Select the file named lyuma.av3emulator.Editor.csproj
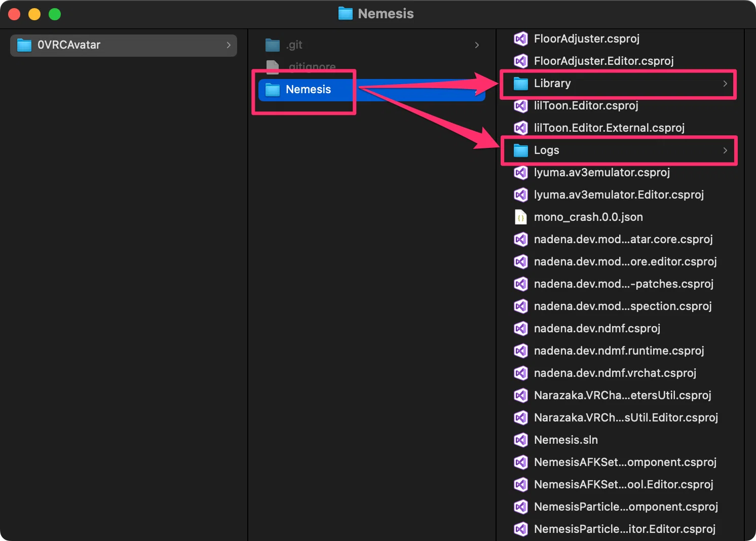This screenshot has height=541, width=756. coord(619,195)
